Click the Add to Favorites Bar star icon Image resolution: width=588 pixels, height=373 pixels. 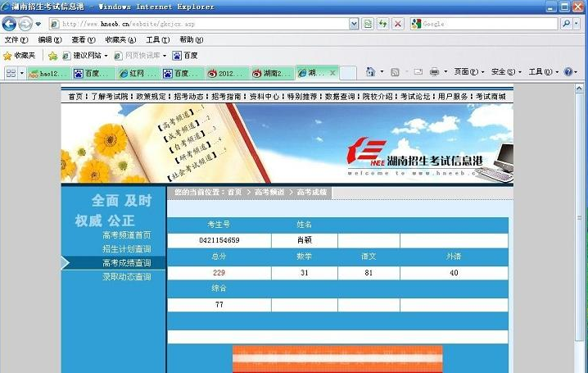pos(53,56)
